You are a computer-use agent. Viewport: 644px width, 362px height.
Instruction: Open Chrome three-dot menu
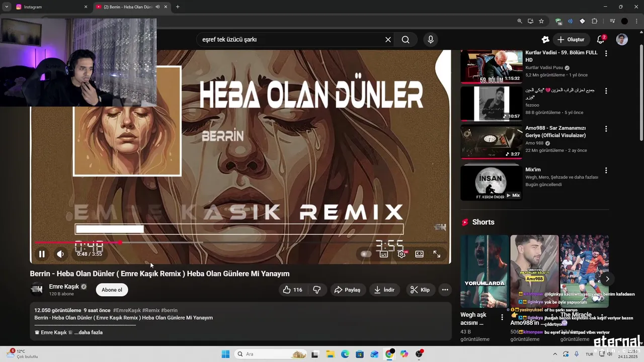[x=636, y=21]
